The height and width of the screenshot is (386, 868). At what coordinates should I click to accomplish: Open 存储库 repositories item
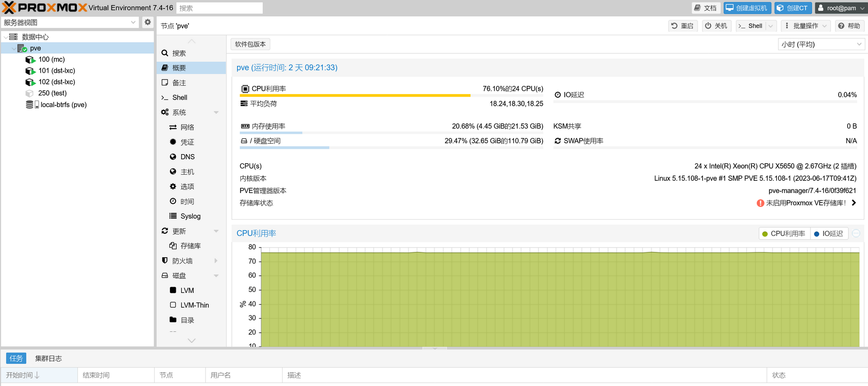190,246
